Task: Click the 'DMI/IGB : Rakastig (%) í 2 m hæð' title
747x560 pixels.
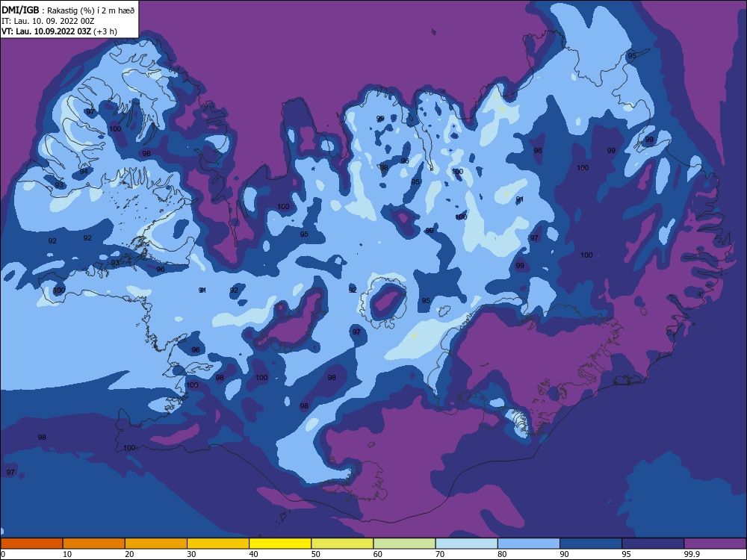Action: click(x=69, y=10)
